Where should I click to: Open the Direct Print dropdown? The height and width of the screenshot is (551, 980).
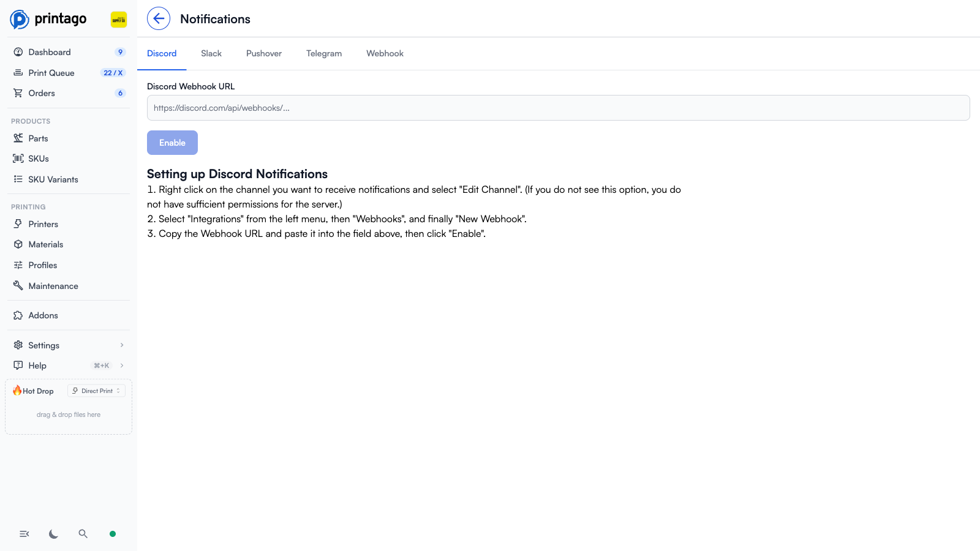point(96,391)
